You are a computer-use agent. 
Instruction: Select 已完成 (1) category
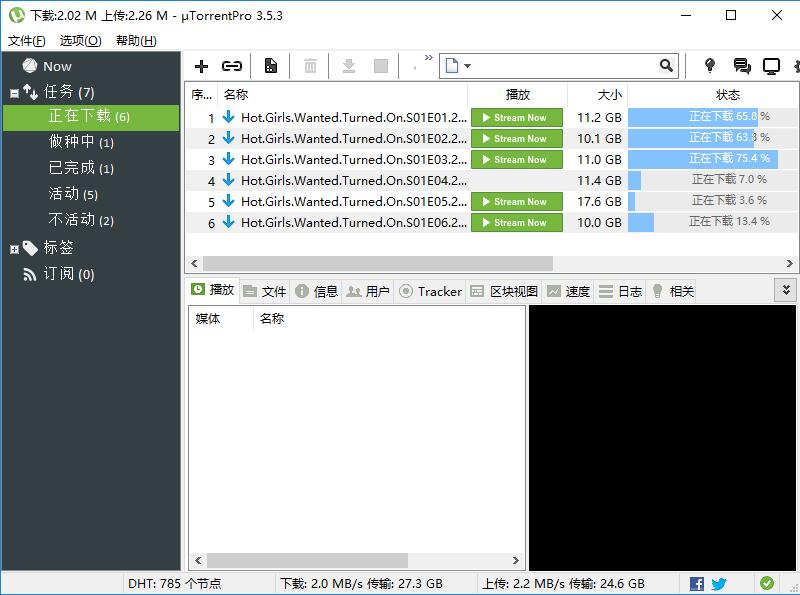tap(81, 168)
